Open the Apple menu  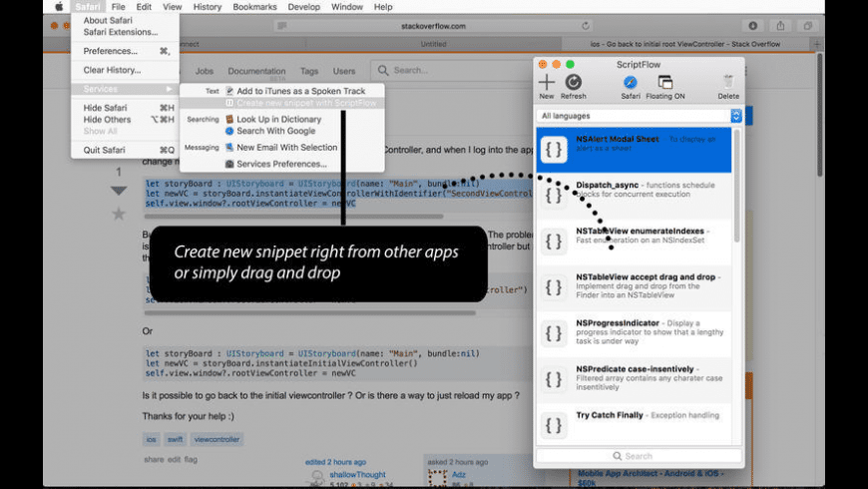tap(59, 7)
